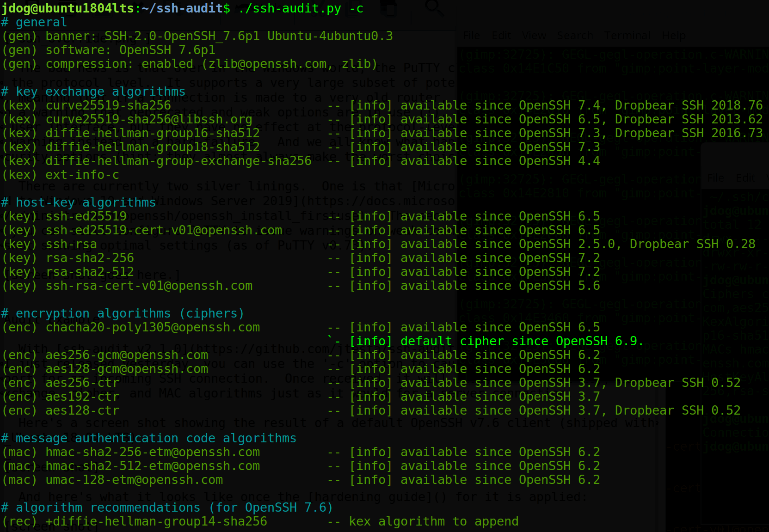Click 'available since OpenSSH 5.6' info
Image resolution: width=769 pixels, height=532 pixels.
[500, 286]
